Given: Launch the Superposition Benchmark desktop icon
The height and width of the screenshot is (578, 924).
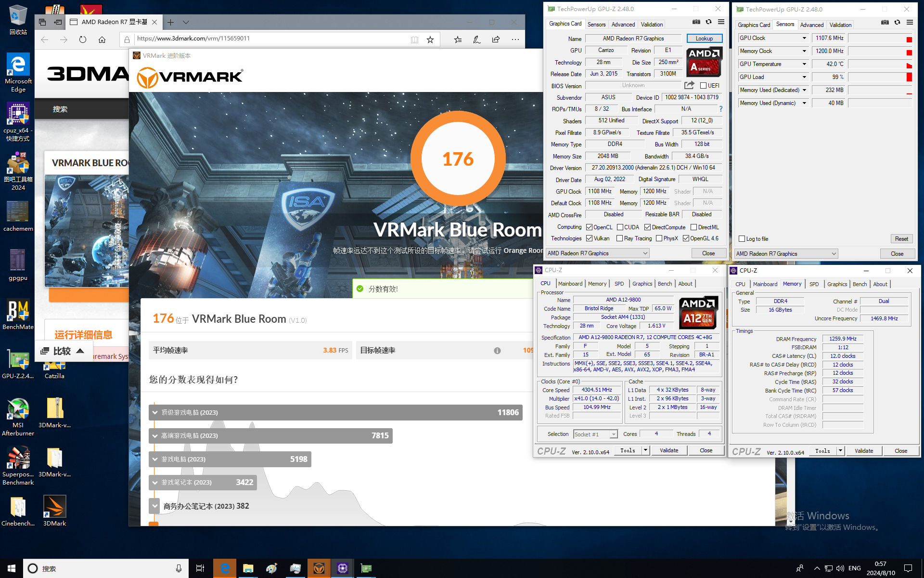Looking at the screenshot, I should pos(18,466).
